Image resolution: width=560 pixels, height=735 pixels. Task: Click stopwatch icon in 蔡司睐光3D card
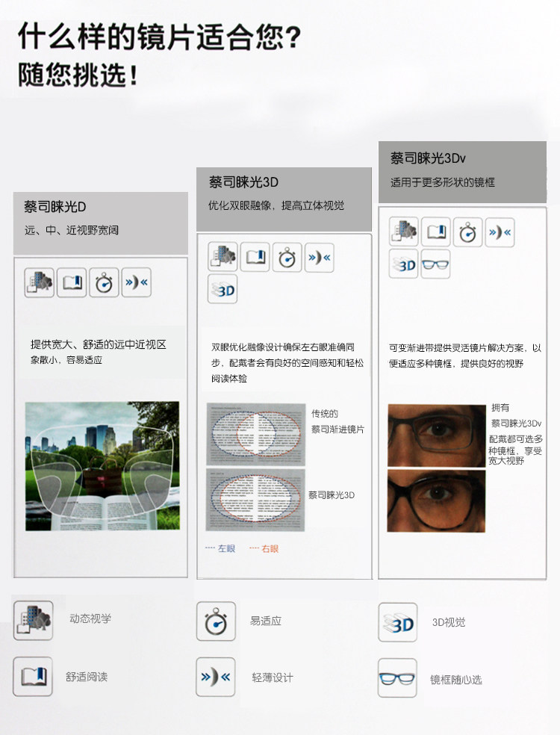[x=287, y=257]
